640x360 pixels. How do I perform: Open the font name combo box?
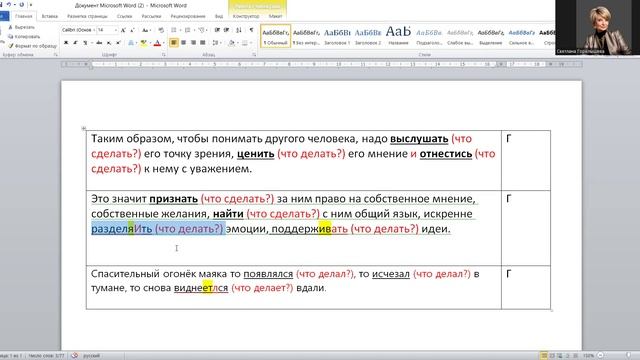click(78, 30)
